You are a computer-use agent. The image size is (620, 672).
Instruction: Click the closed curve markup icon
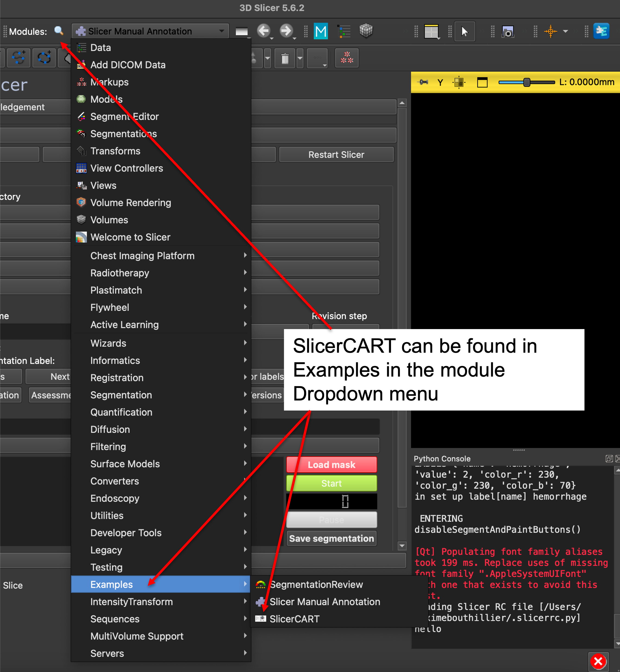pyautogui.click(x=44, y=58)
